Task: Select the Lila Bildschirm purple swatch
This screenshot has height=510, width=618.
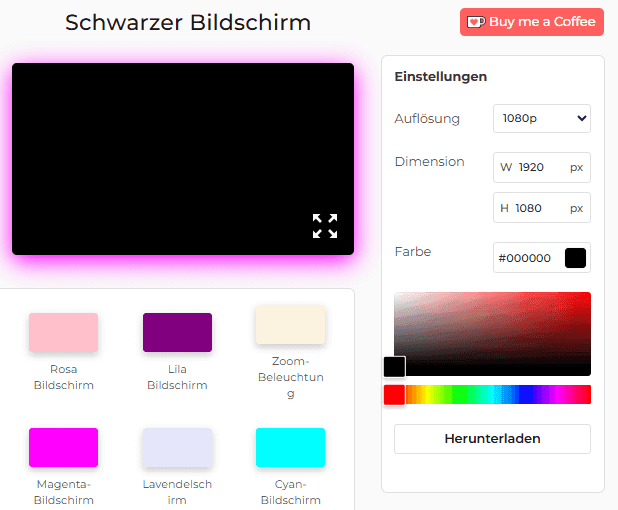Action: (177, 332)
